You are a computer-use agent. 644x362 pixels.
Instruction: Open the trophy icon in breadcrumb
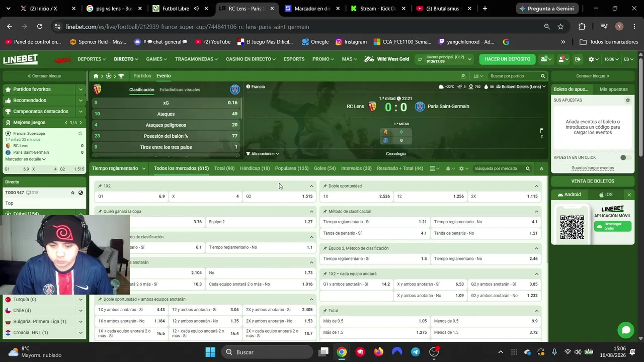tap(121, 76)
